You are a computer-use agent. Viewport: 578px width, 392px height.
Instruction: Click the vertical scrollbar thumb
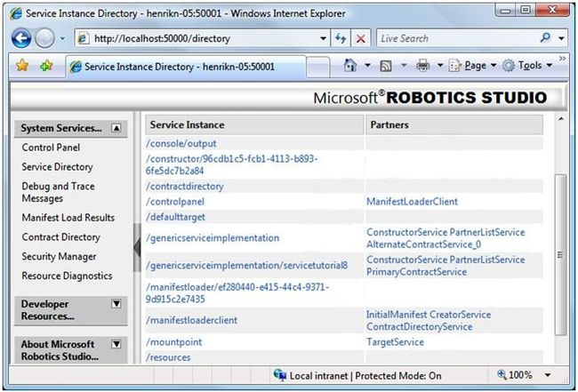[x=561, y=254]
